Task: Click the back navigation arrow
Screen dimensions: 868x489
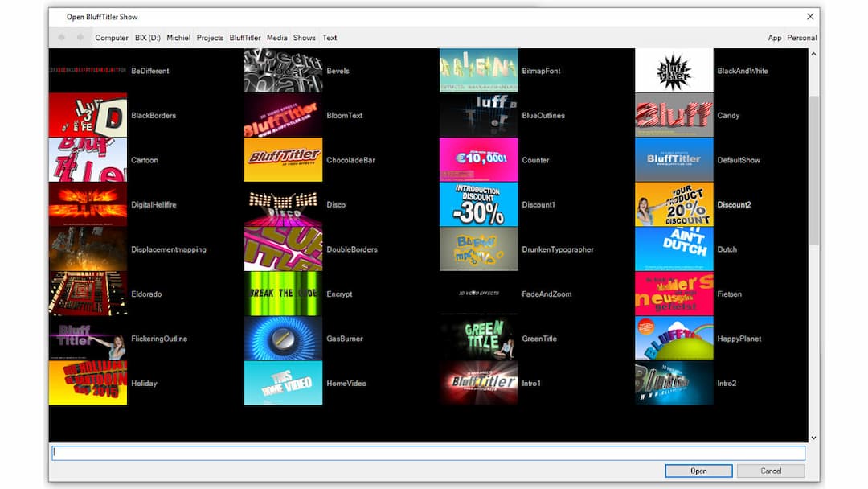Action: click(61, 37)
